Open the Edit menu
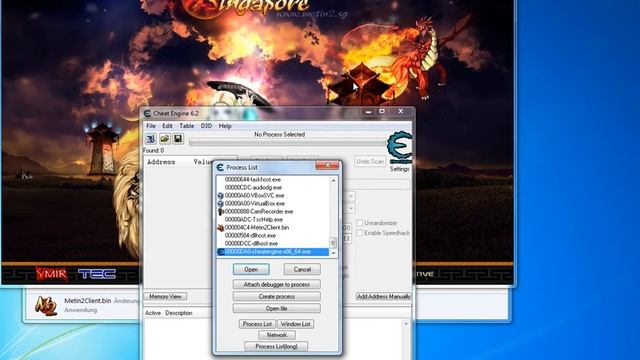 pyautogui.click(x=167, y=126)
